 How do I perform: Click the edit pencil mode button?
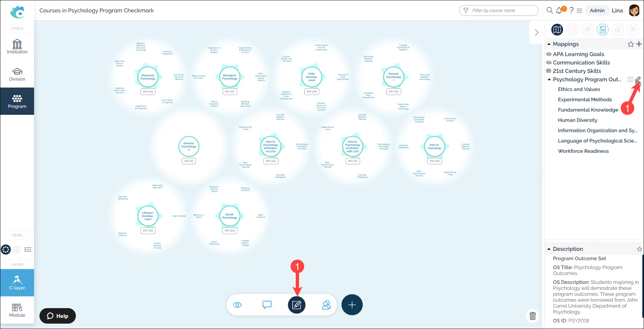point(296,305)
